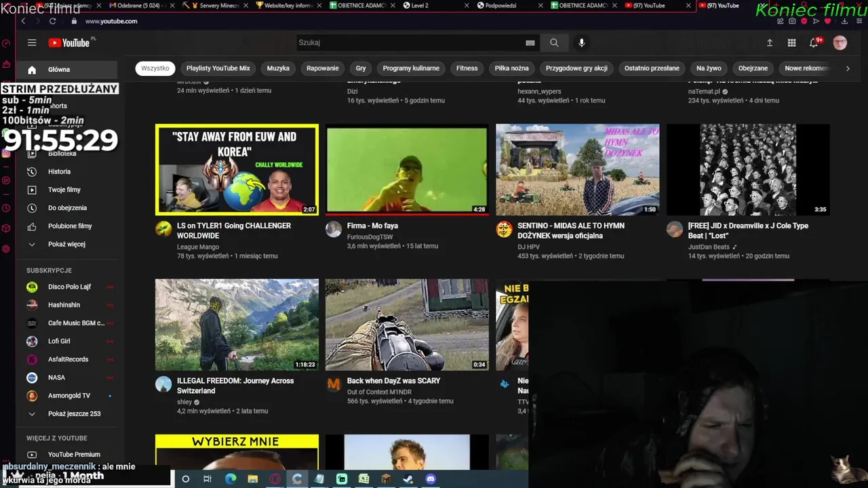Open the on-screen keyboard icon in search
868x488 pixels.
[530, 43]
